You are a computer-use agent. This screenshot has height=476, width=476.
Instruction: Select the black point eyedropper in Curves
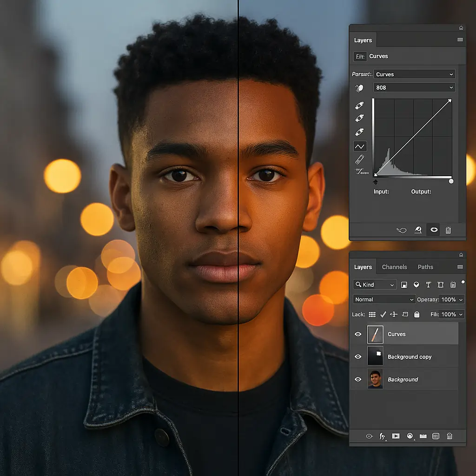pos(359,106)
